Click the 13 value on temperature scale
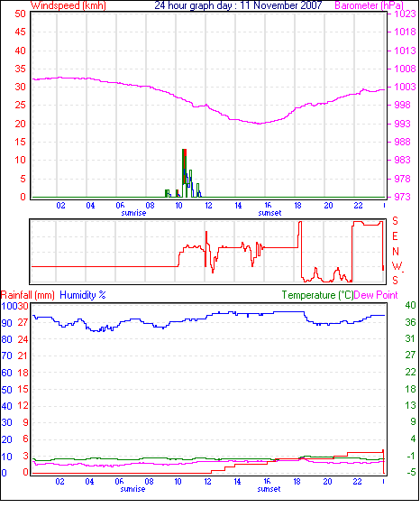420x508 pixels. click(x=410, y=406)
